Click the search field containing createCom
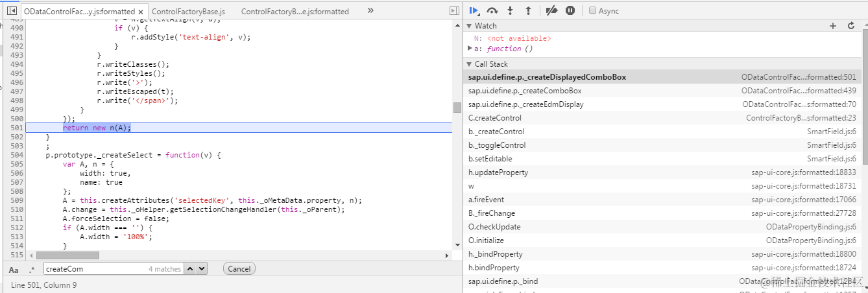This screenshot has width=868, height=293. (114, 268)
